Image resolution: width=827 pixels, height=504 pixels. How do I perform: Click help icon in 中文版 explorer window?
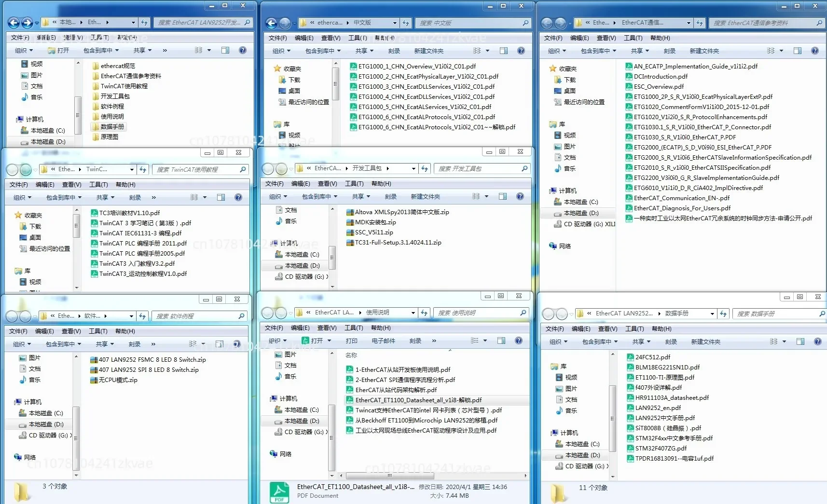click(521, 51)
